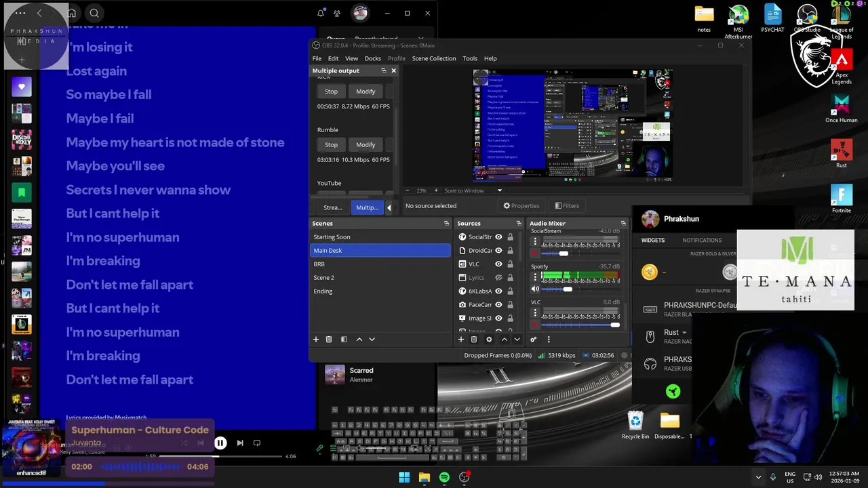Open Spotify from the Windows taskbar
868x488 pixels.
444,477
